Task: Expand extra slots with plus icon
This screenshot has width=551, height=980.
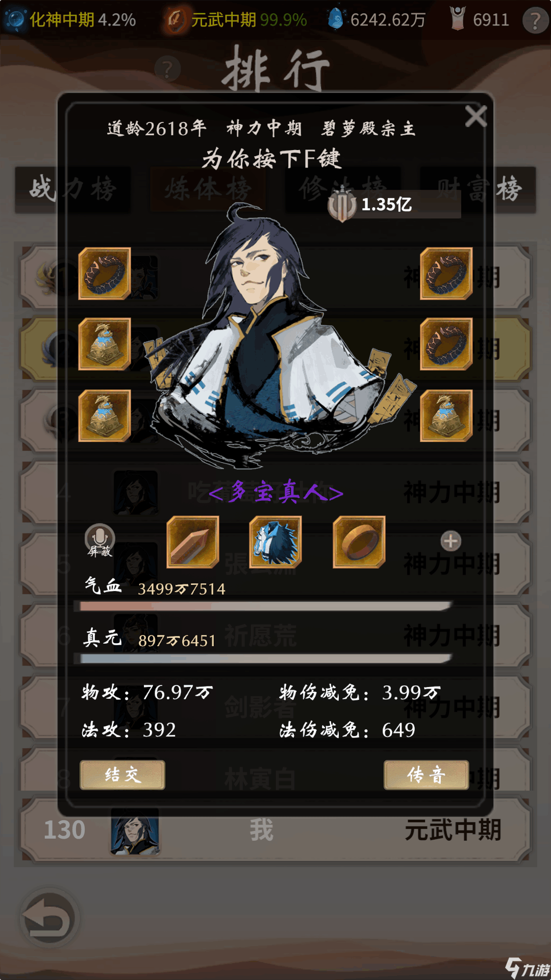Action: 450,541
